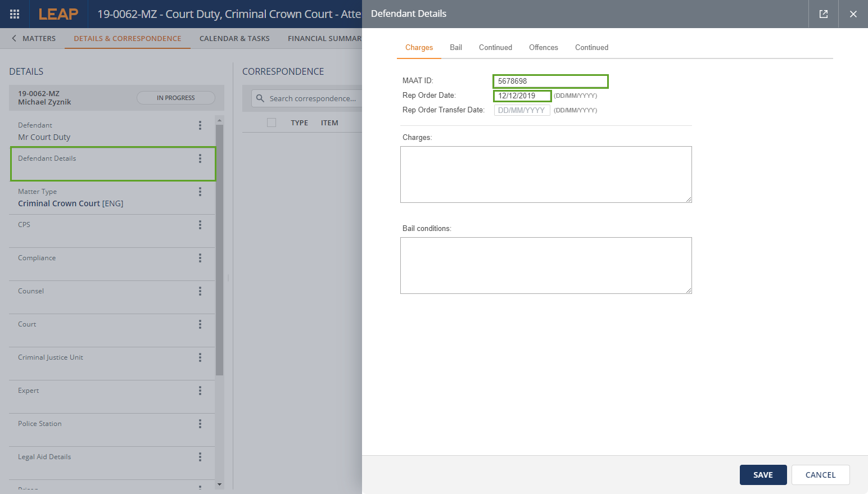This screenshot has height=494, width=868.
Task: Open the three-dot menu for Defendant
Action: click(200, 125)
